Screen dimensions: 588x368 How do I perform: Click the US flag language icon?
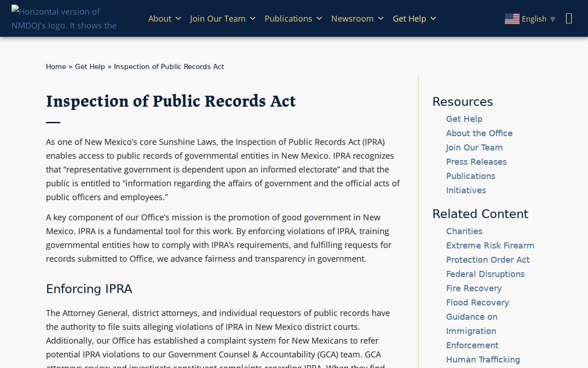[x=512, y=19]
